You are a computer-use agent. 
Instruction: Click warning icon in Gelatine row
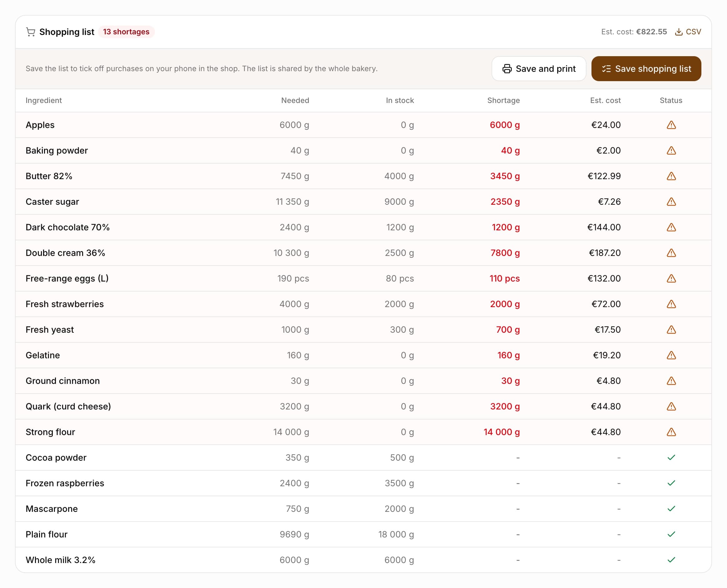click(x=671, y=355)
